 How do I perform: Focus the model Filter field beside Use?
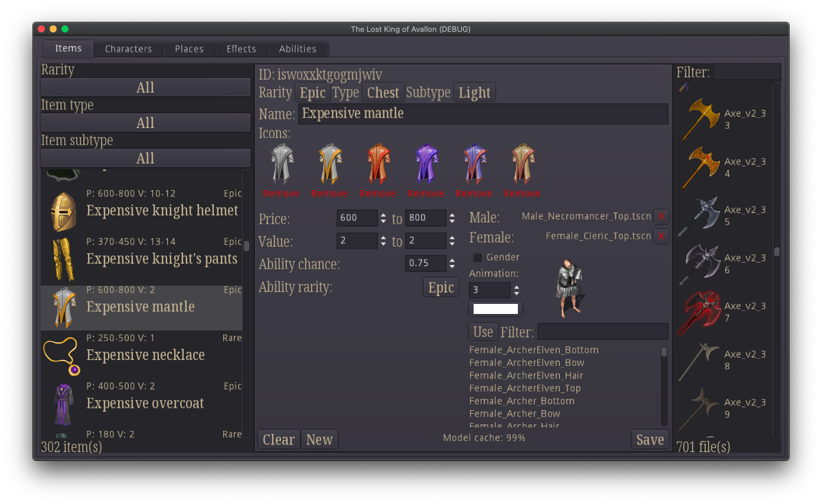[x=602, y=332]
